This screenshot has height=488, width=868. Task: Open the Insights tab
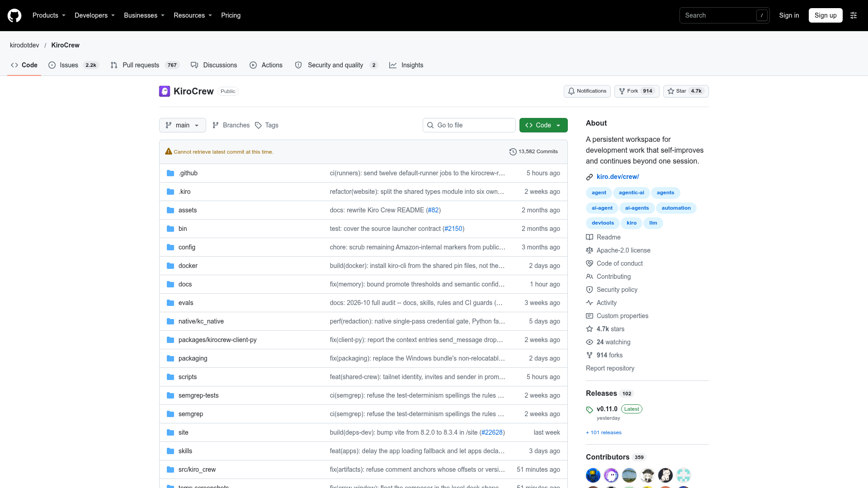pyautogui.click(x=406, y=65)
